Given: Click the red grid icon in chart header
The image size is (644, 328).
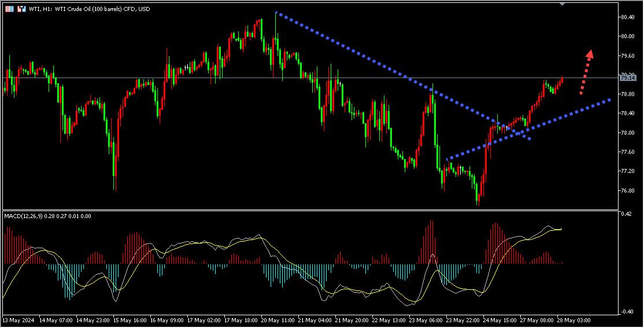Looking at the screenshot, I should [x=9, y=9].
